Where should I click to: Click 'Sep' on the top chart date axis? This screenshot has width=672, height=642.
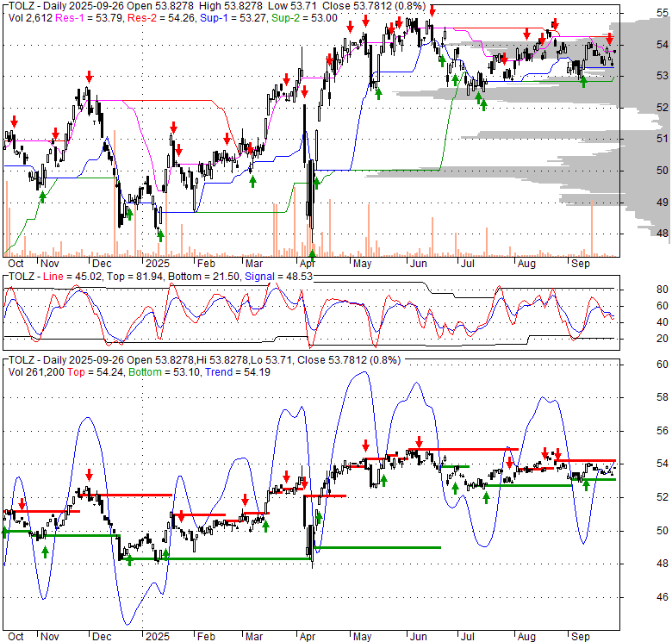coord(581,264)
